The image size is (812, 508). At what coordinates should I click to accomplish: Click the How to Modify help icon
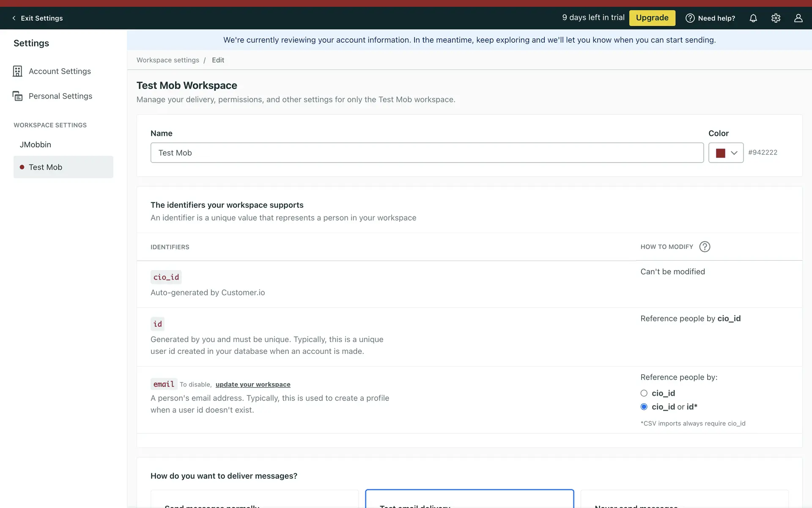click(705, 247)
